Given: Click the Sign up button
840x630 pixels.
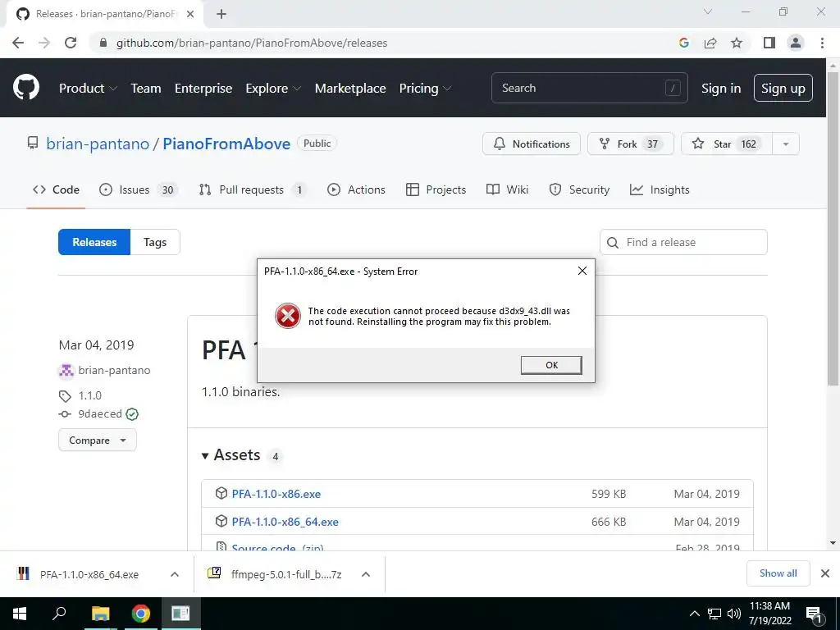Looking at the screenshot, I should click(x=783, y=88).
